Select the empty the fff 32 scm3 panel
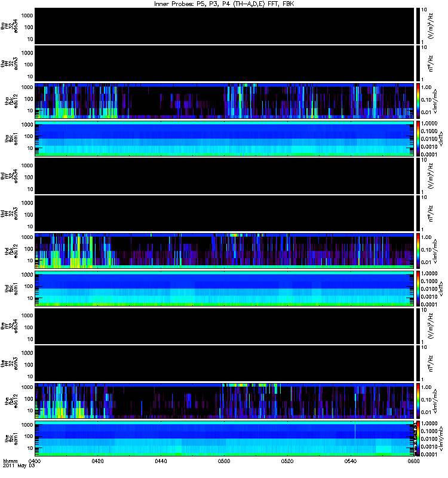The image size is (448, 478). [225, 363]
